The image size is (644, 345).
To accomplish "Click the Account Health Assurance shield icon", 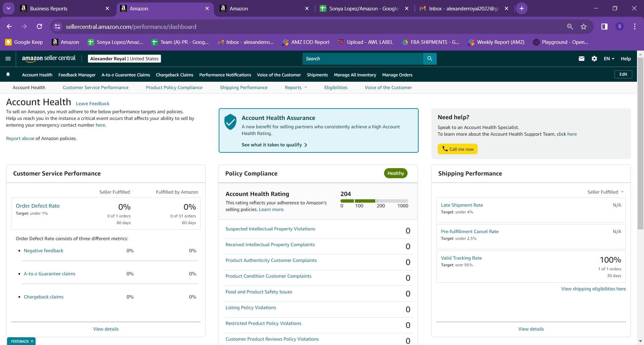I will coord(230,122).
